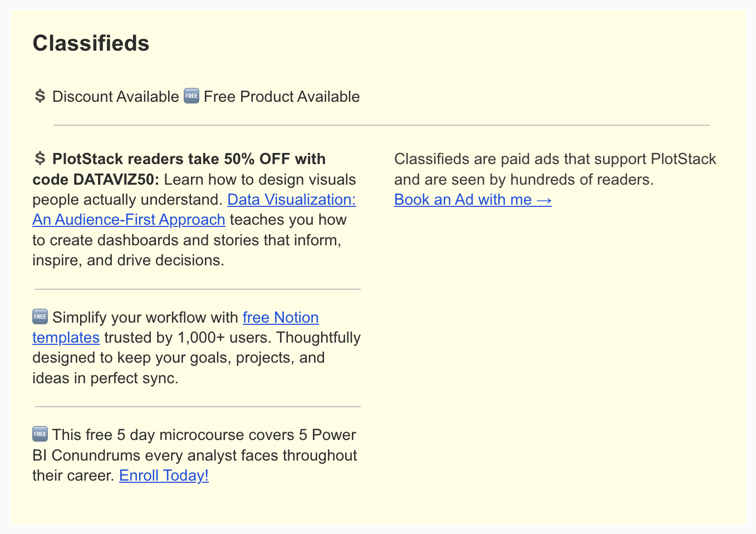Click the divider above the microcourse ad
Viewport: 756px width, 534px height.
tap(198, 407)
